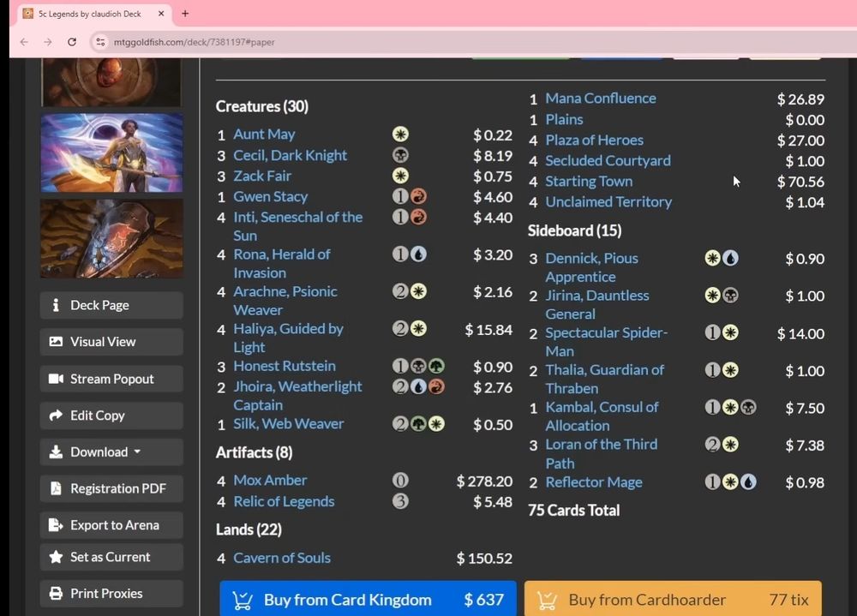Image resolution: width=857 pixels, height=616 pixels.
Task: Open Rona, Herald of Invasion link
Action: click(x=282, y=264)
